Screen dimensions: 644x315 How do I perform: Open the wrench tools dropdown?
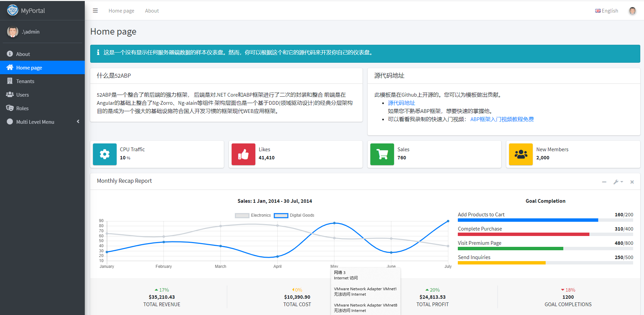coord(618,182)
